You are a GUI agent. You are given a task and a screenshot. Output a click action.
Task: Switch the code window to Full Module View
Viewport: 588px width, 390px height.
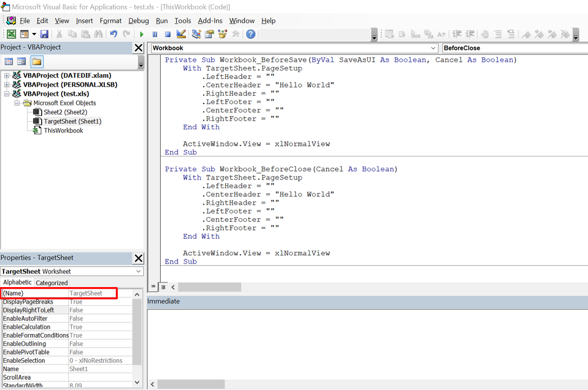coord(163,287)
